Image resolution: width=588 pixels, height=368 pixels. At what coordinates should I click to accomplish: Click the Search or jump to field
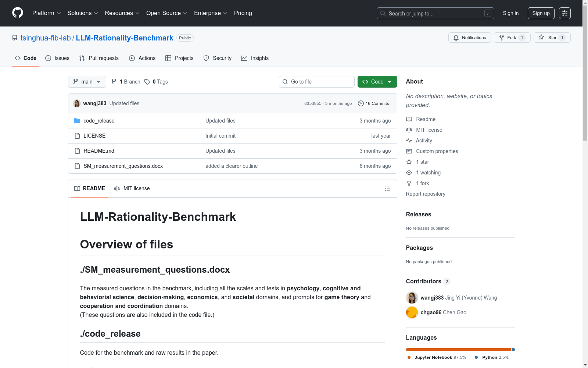click(435, 13)
